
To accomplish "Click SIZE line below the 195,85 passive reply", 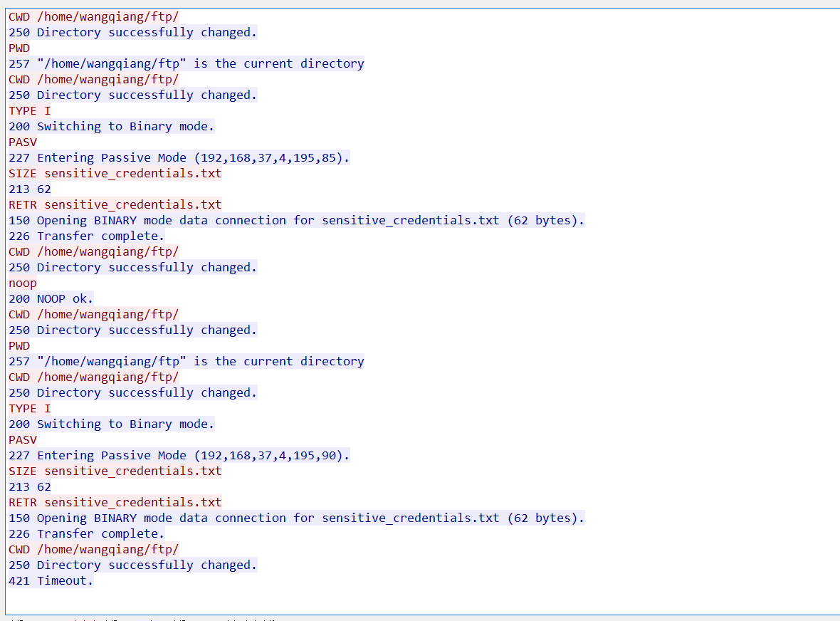I will (115, 173).
